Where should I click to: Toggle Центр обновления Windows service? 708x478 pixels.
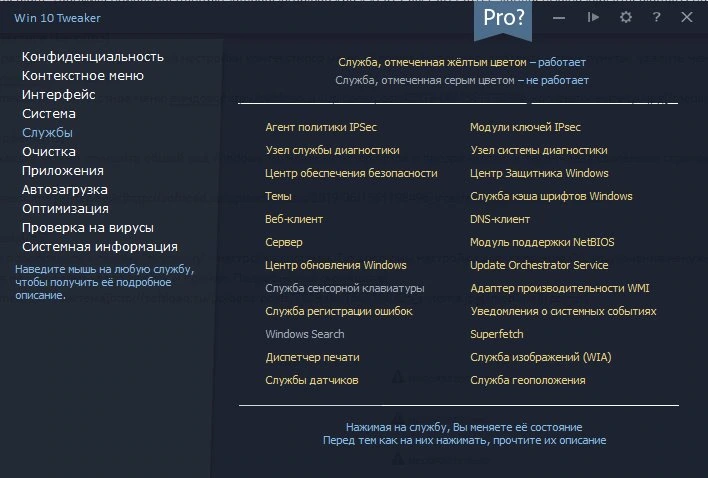point(336,265)
